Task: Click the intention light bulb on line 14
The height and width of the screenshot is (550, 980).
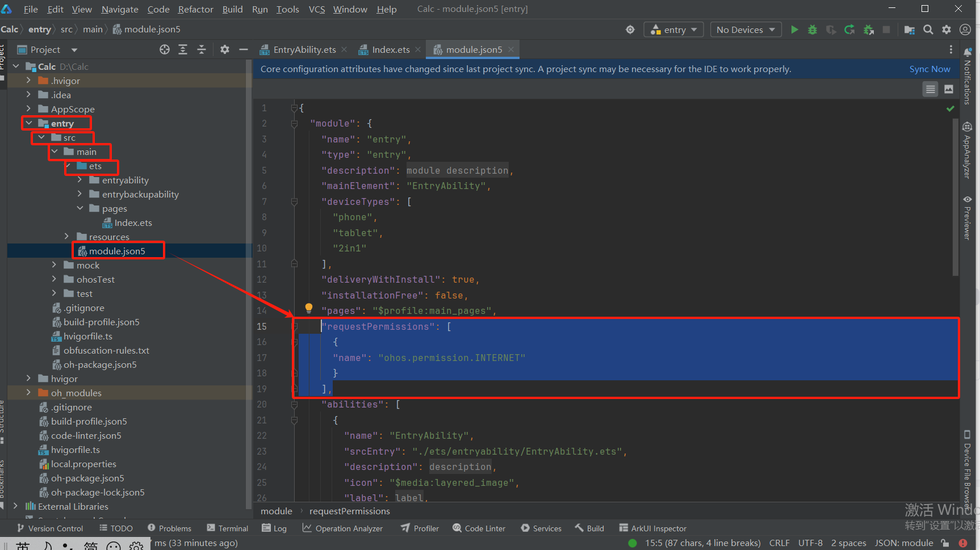Action: click(309, 308)
